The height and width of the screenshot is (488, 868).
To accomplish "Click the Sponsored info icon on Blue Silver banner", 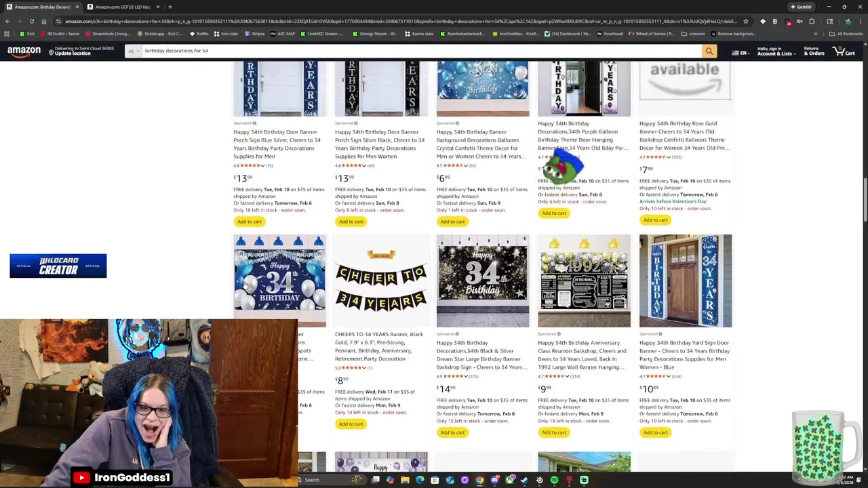I will tap(255, 123).
